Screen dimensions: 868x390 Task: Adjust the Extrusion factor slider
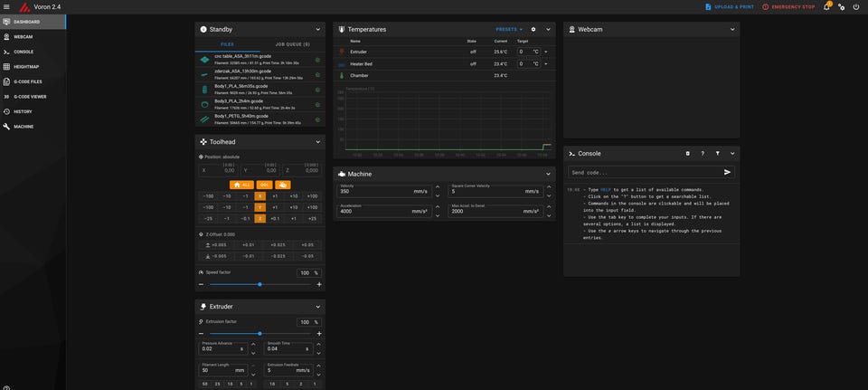pos(259,334)
